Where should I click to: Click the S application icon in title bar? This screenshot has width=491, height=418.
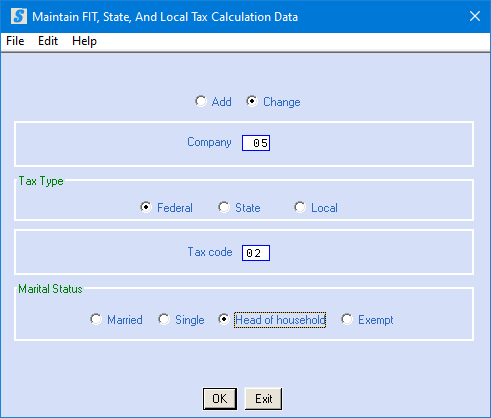[x=19, y=16]
